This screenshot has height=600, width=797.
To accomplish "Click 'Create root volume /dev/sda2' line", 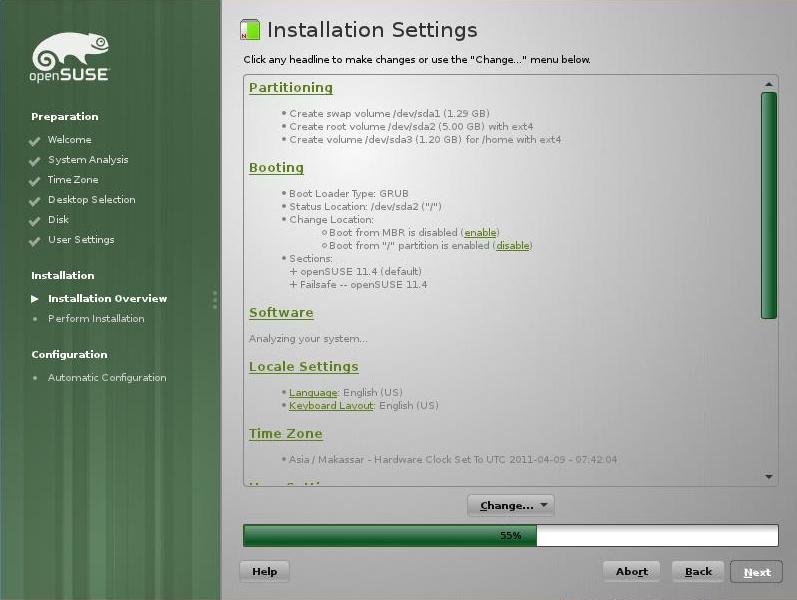I will 411,127.
